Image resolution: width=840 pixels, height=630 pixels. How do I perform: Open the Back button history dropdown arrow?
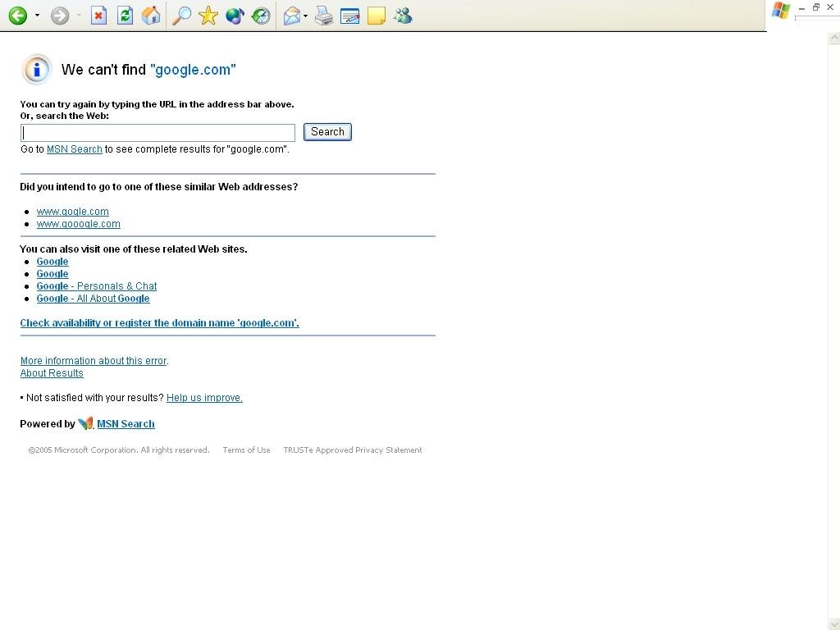tap(37, 16)
